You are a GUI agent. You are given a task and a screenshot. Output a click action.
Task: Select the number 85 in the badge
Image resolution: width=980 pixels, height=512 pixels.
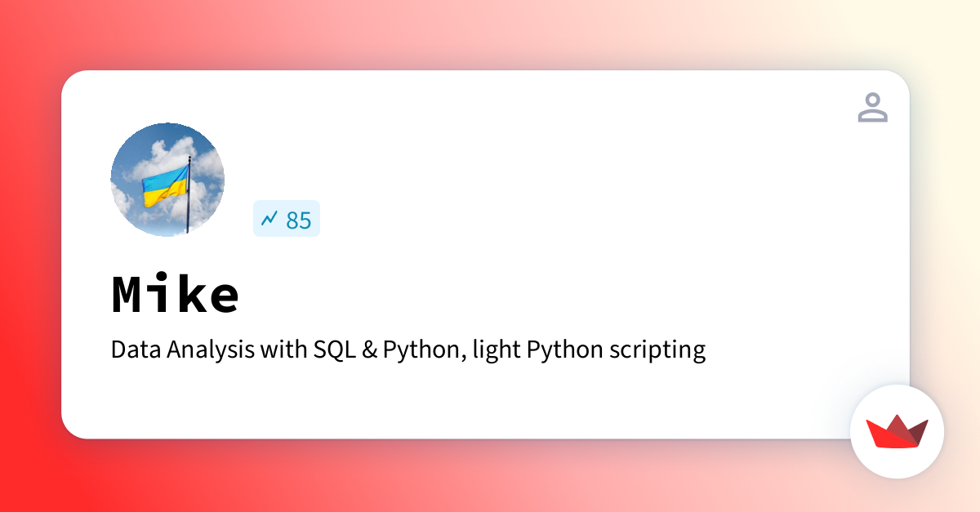click(298, 220)
